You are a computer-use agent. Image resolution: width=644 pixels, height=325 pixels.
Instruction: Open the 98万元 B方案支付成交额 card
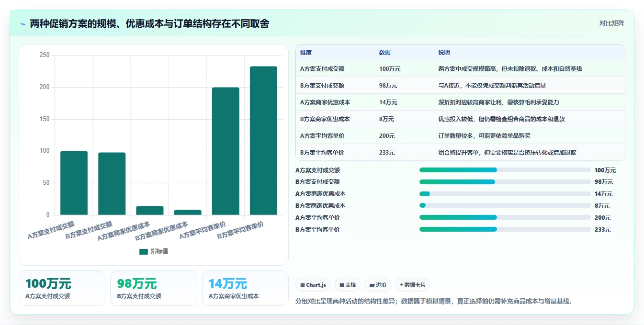click(154, 288)
